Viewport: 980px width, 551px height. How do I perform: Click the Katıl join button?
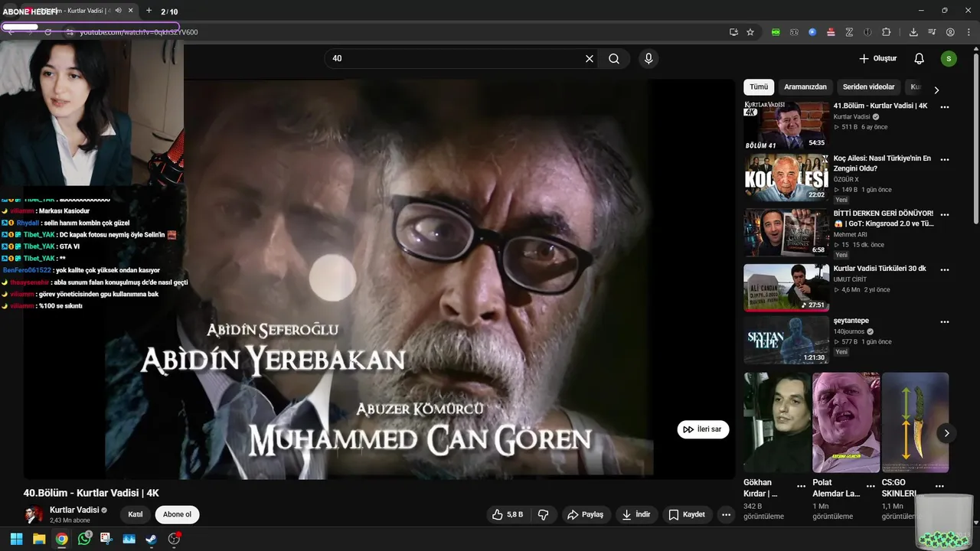tap(136, 515)
